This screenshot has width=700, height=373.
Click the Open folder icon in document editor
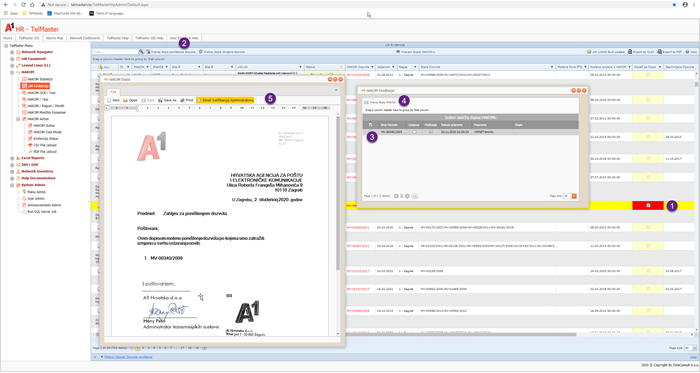click(x=125, y=100)
